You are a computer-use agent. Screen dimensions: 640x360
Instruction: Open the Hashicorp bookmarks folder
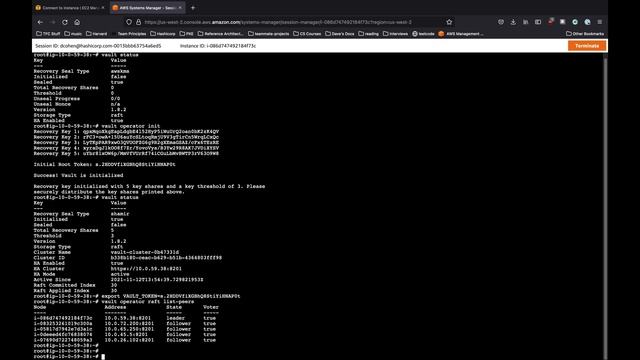163,34
